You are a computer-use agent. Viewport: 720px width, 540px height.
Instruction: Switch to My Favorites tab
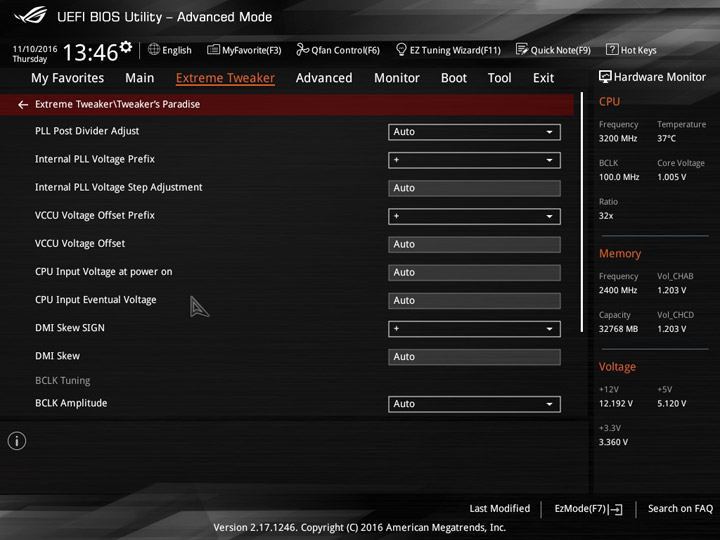(68, 78)
